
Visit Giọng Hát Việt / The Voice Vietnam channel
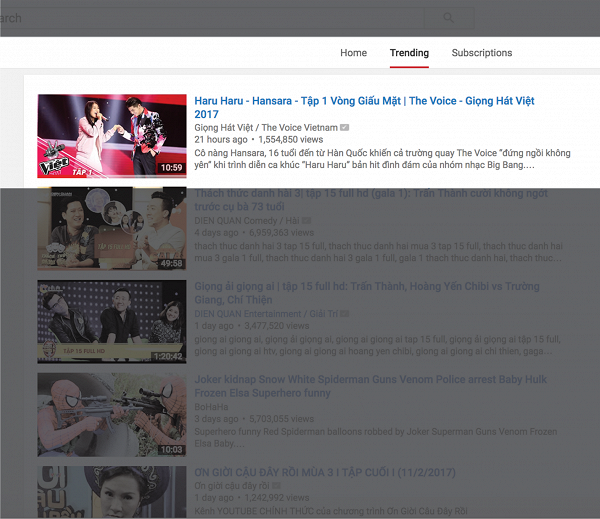tap(265, 128)
